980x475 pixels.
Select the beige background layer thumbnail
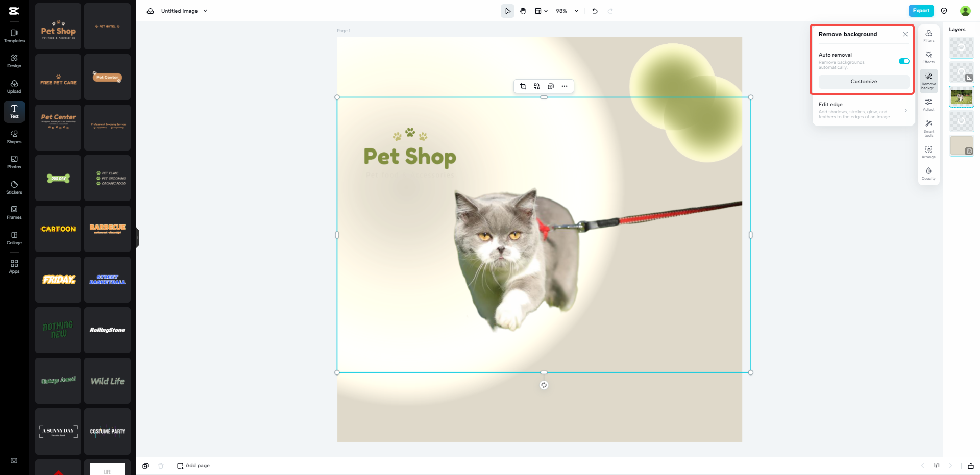point(962,145)
